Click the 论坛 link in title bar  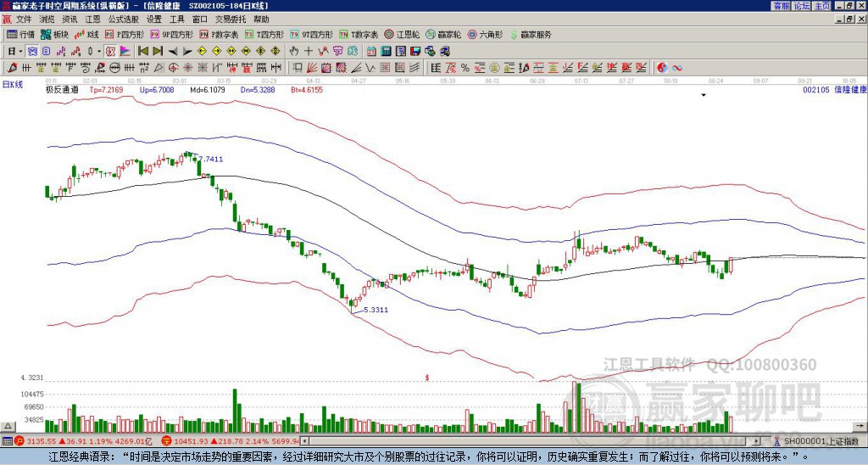coord(801,6)
